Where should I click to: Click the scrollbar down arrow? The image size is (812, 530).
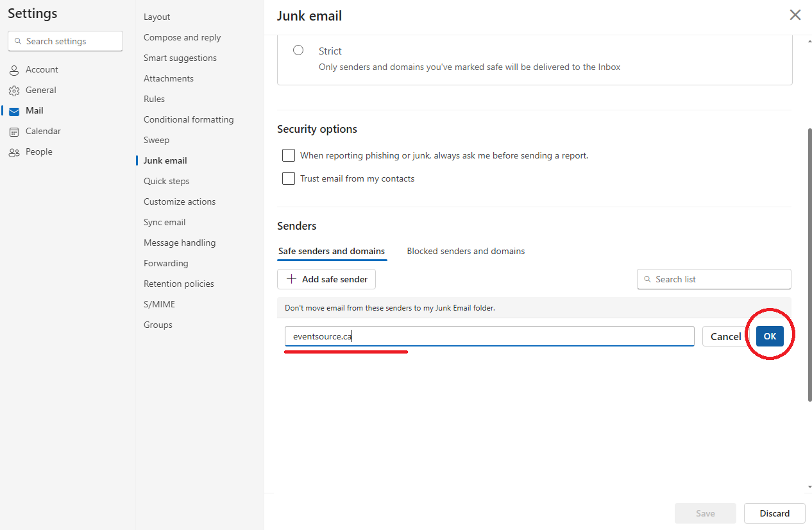point(809,487)
